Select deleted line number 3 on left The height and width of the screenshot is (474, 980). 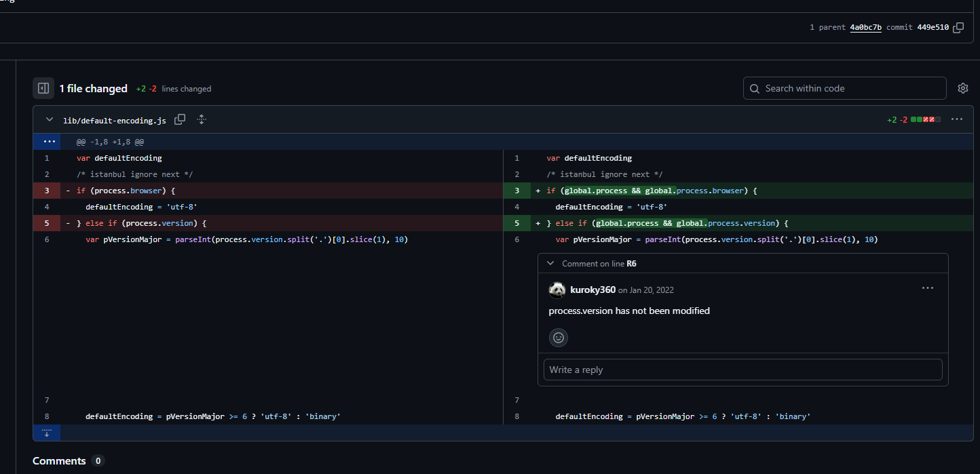point(47,191)
